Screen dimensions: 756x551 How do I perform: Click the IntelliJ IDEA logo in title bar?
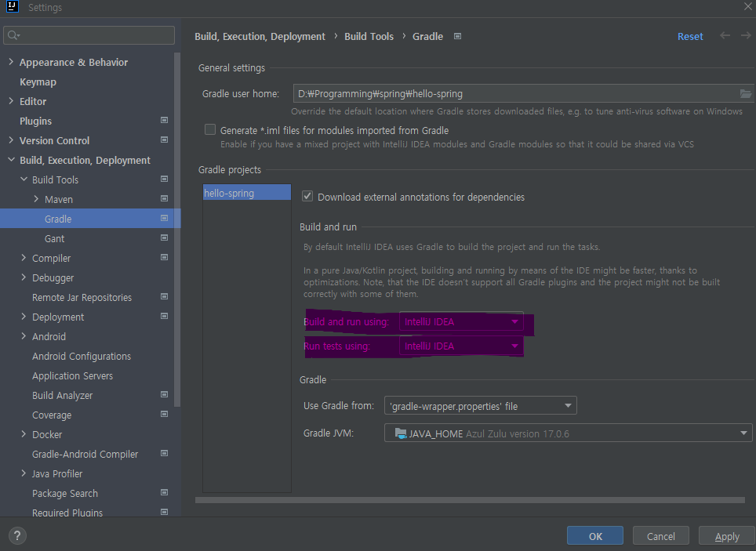point(12,7)
